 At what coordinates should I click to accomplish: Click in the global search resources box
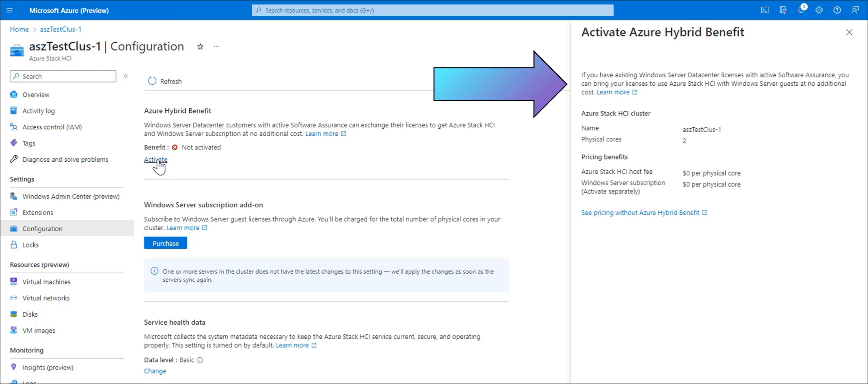click(433, 10)
